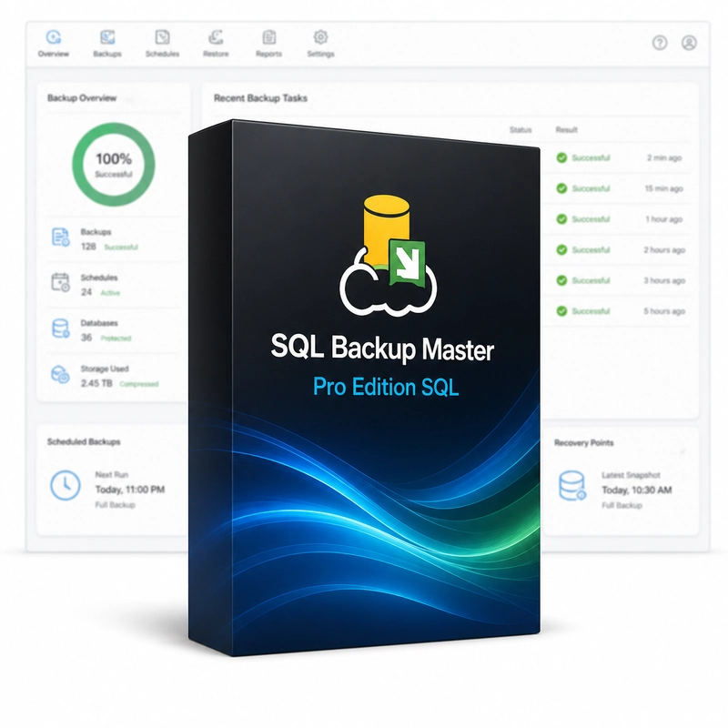Open the Reports tab icon
728x728 pixels.
(268, 36)
